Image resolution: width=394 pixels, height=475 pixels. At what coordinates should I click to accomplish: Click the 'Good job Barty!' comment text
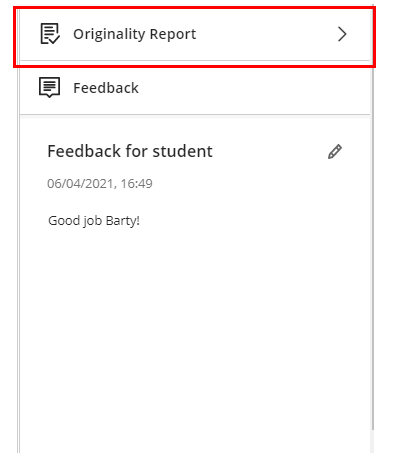tap(94, 221)
